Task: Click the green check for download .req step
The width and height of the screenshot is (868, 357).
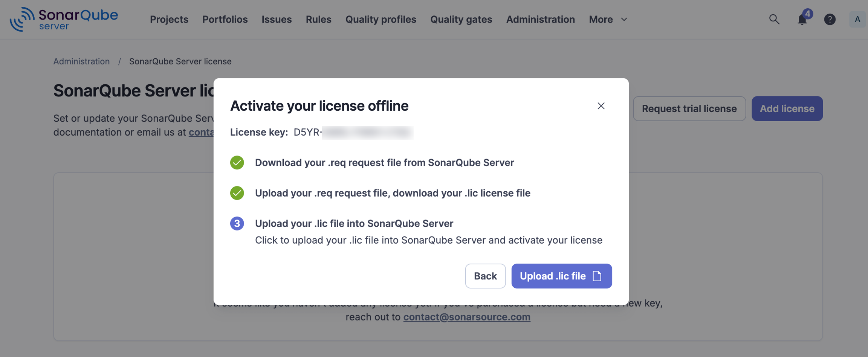Action: 237,163
